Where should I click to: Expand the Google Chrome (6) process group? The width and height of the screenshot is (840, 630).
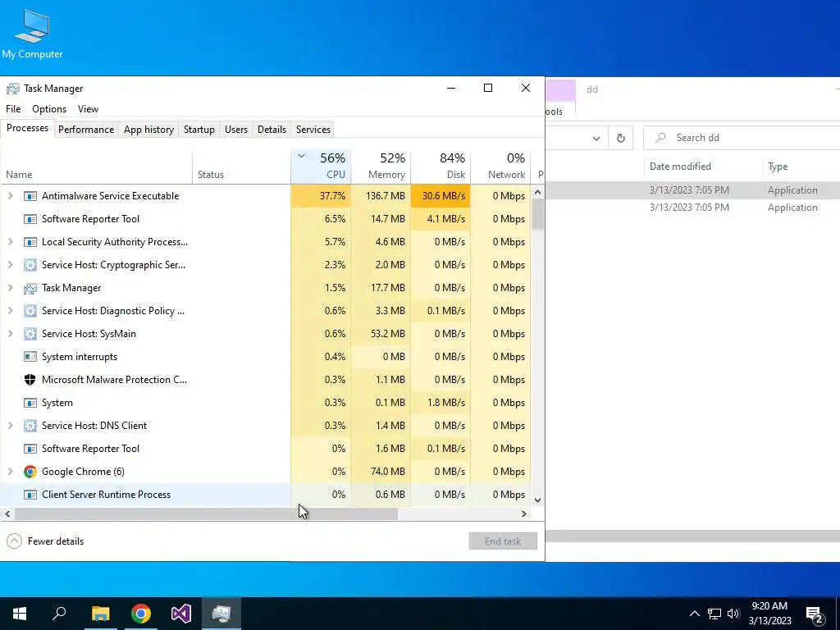(x=10, y=472)
